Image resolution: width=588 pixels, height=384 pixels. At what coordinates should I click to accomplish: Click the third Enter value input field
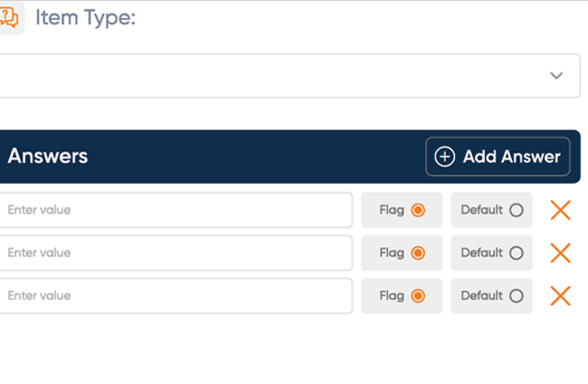point(175,296)
